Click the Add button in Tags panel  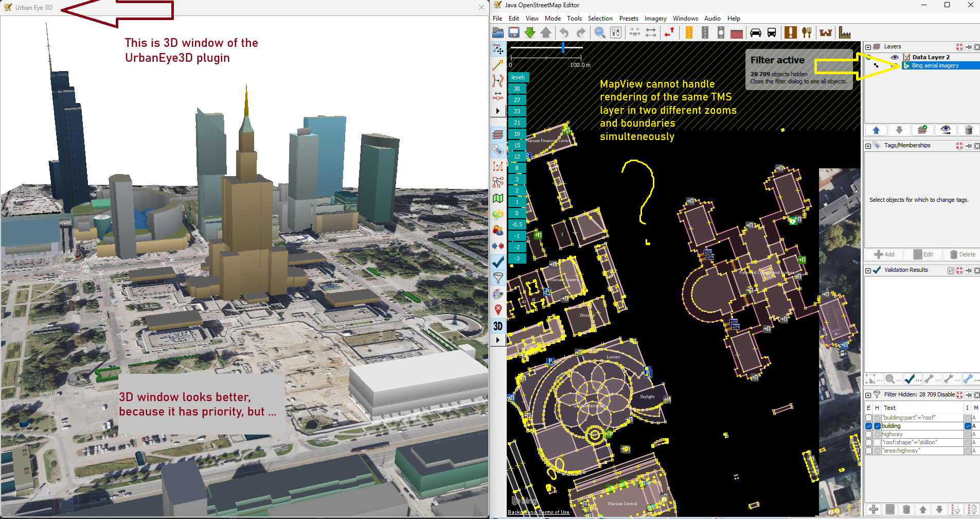(885, 254)
